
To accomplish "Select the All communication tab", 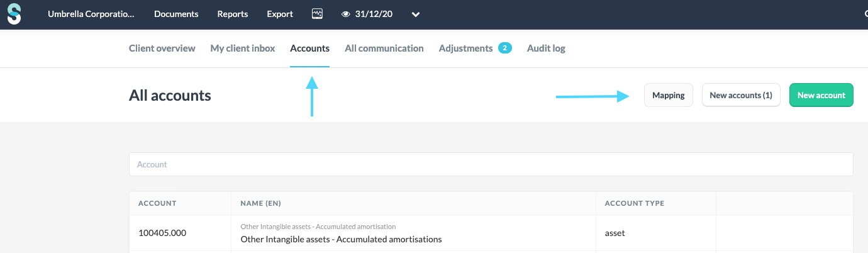I will pos(384,48).
